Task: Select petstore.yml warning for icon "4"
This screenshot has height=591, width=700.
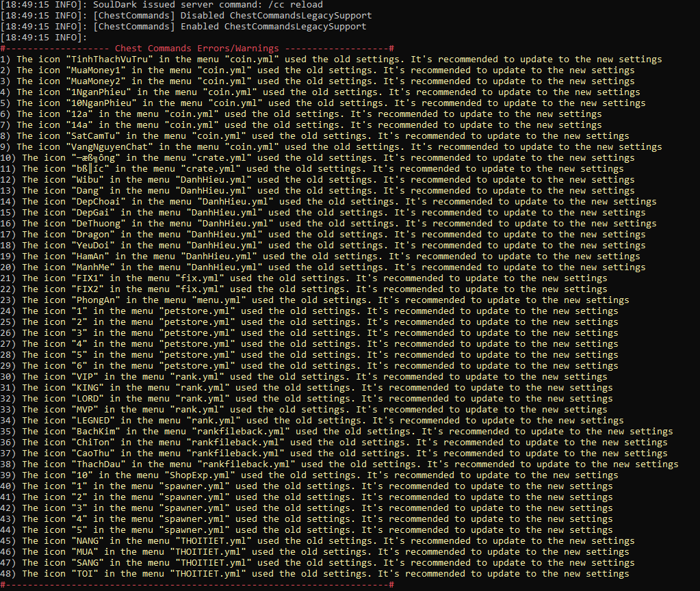Action: pos(309,343)
